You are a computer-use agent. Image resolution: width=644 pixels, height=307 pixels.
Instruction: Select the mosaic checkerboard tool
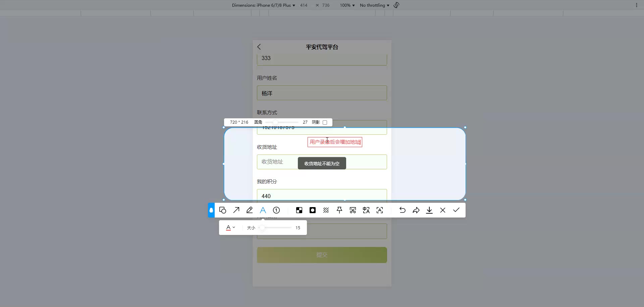(299, 210)
